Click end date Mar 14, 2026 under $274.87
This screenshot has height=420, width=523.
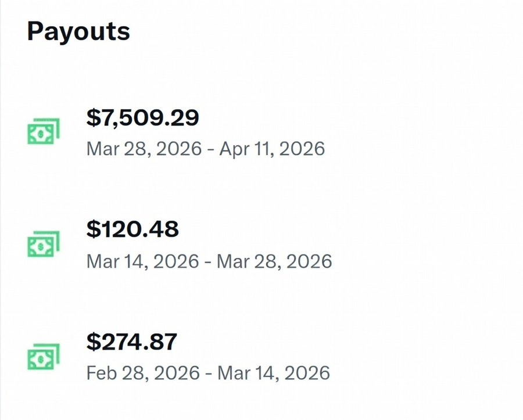coord(274,373)
